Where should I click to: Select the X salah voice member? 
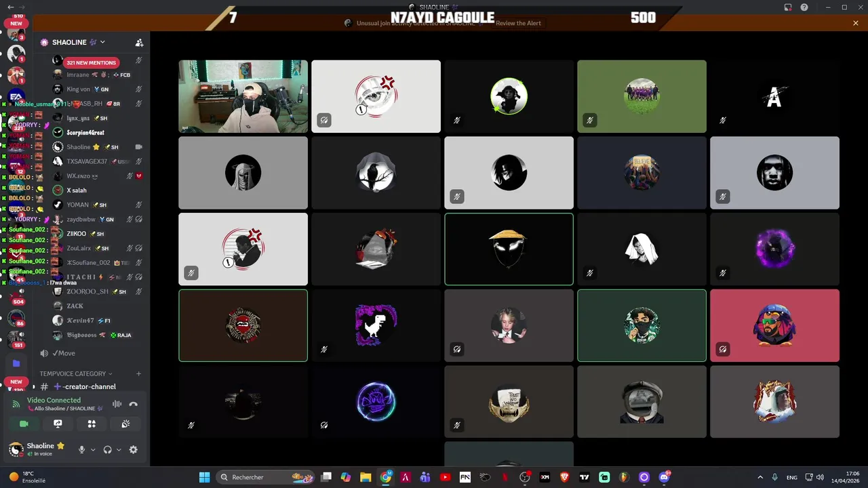coord(97,190)
